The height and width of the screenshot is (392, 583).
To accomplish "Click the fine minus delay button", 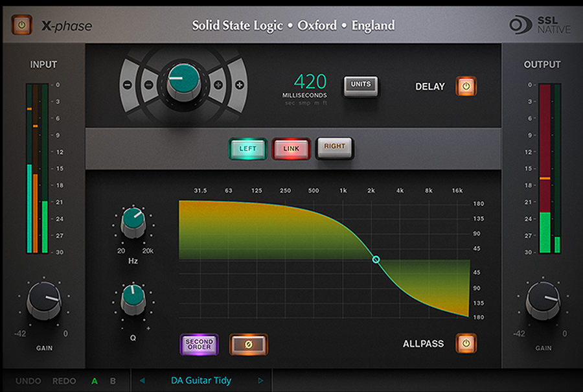I will 148,85.
